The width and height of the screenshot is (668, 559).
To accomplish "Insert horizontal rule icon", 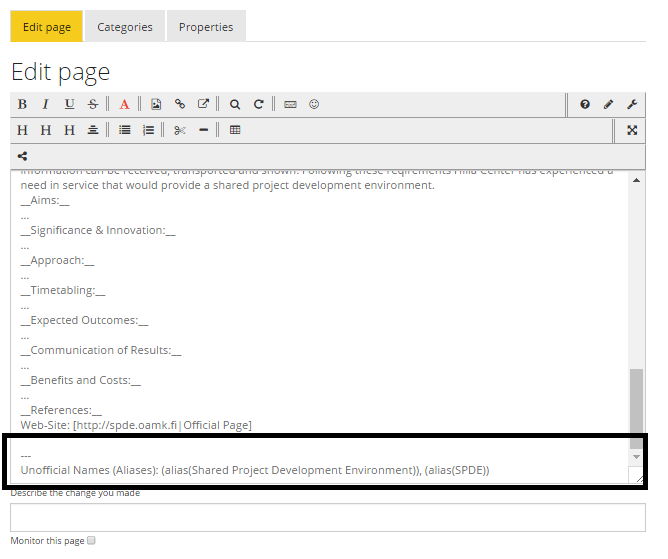I will pos(204,130).
